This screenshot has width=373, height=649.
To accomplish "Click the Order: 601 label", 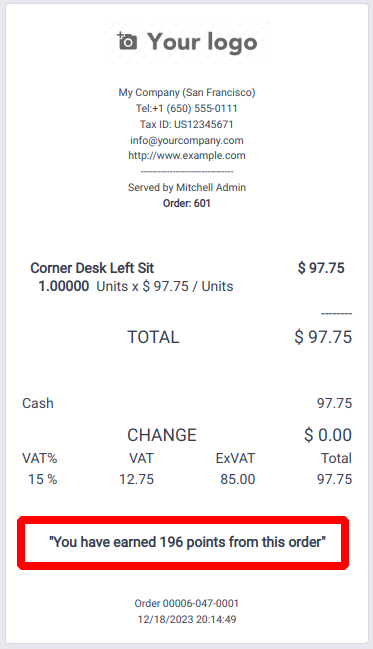I will 187,203.
